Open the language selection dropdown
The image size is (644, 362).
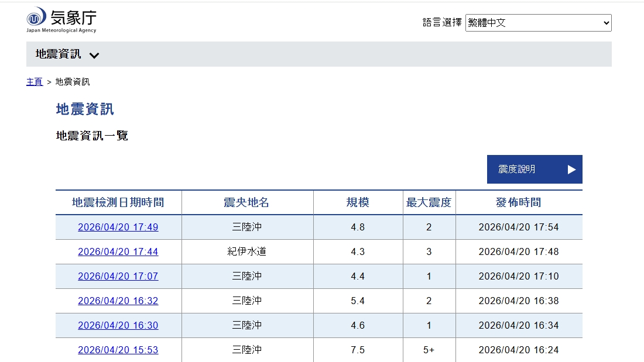[538, 23]
